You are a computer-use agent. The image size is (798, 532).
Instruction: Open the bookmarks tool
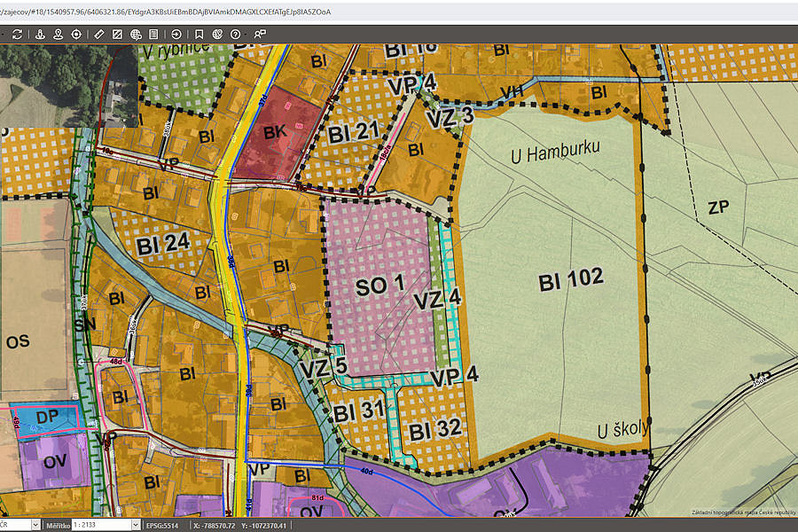(199, 34)
